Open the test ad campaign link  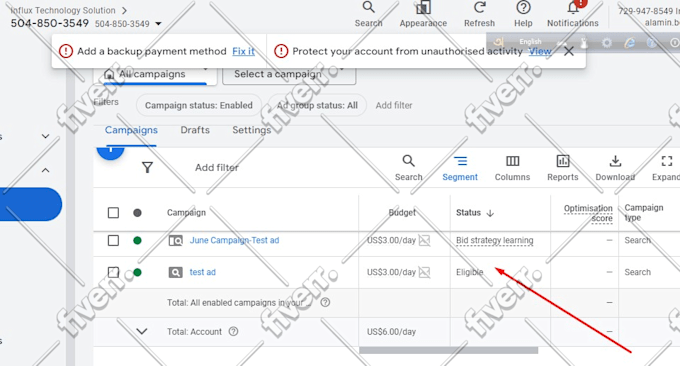(203, 272)
